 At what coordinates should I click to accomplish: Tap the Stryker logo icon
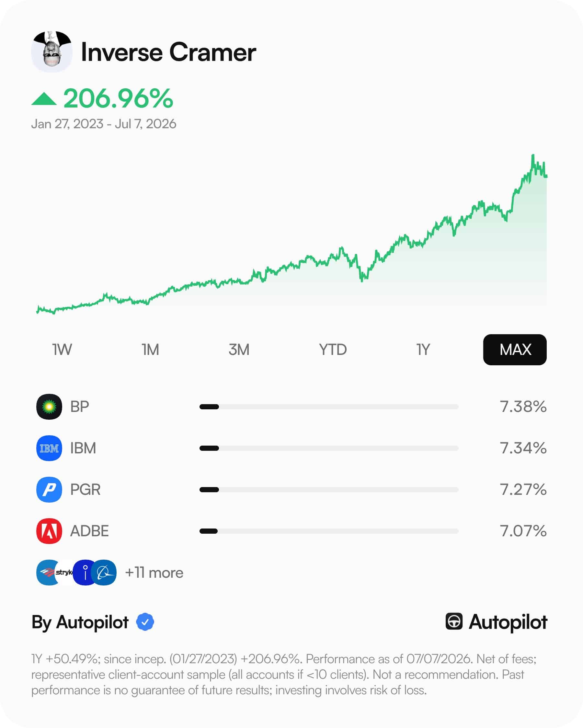coord(64,573)
